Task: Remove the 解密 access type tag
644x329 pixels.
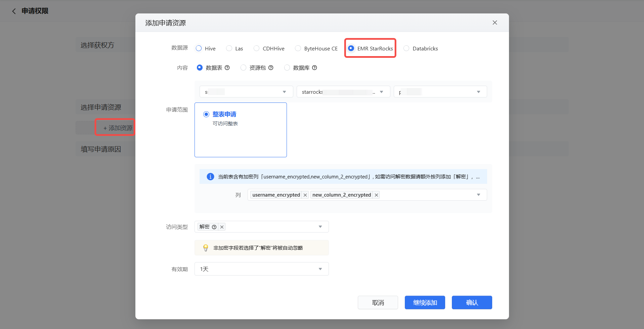Action: [x=222, y=227]
